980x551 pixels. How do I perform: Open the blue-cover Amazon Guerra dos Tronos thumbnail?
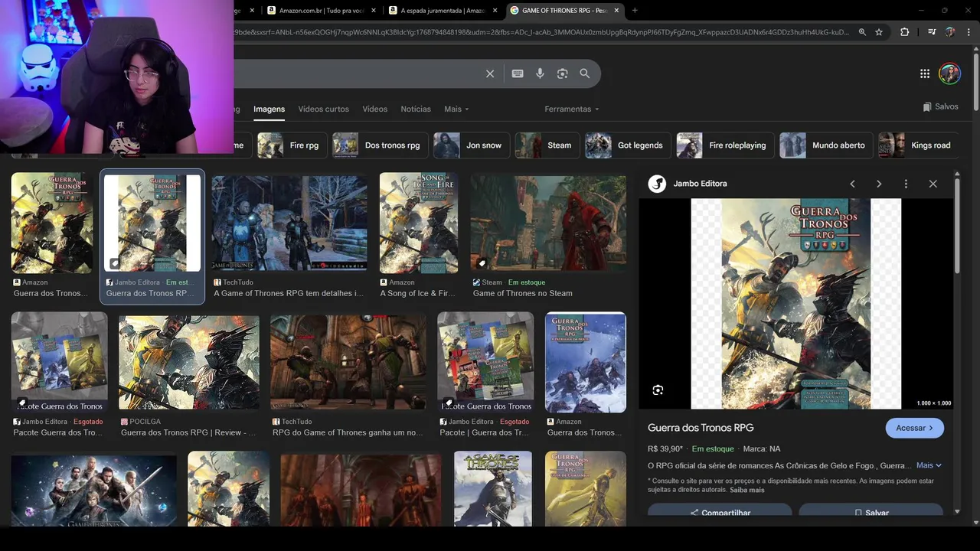(586, 363)
